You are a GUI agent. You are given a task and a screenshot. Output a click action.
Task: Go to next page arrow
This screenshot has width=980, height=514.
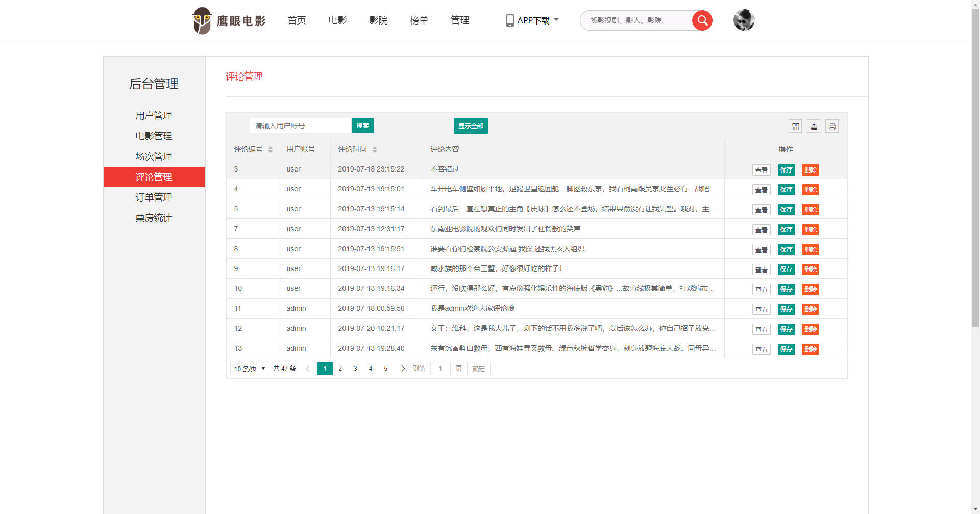pyautogui.click(x=403, y=369)
